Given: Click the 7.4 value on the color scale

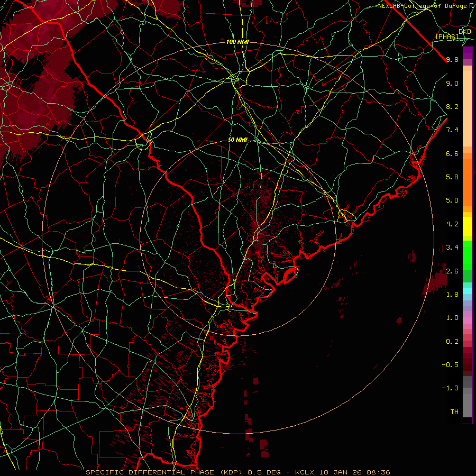Looking at the screenshot, I should [x=452, y=130].
